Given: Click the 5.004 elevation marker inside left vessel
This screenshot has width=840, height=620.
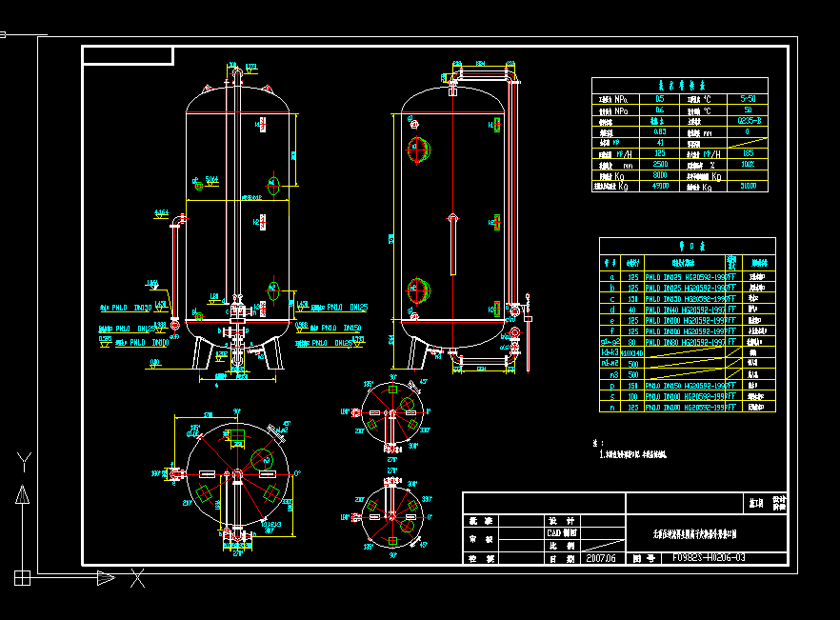Looking at the screenshot, I should point(212,180).
